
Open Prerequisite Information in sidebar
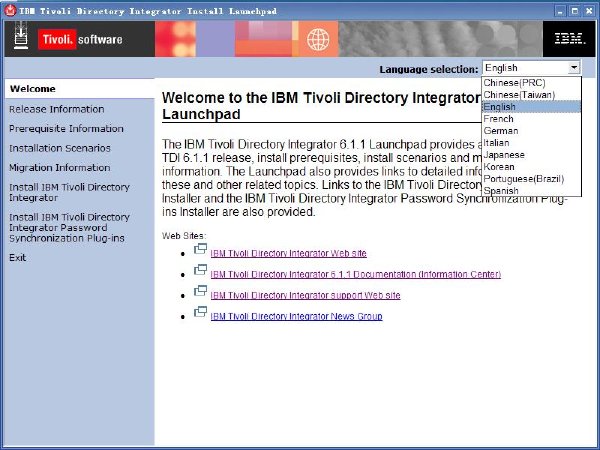pyautogui.click(x=66, y=129)
